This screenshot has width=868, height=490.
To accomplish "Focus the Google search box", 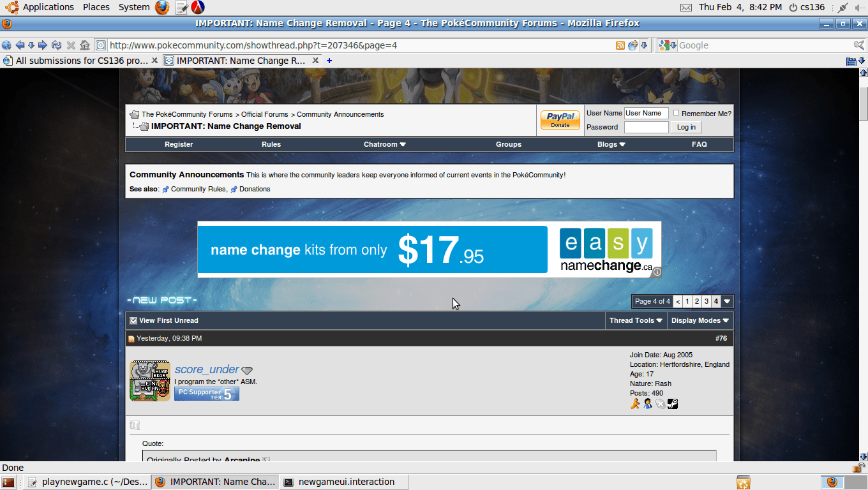I will pyautogui.click(x=765, y=45).
